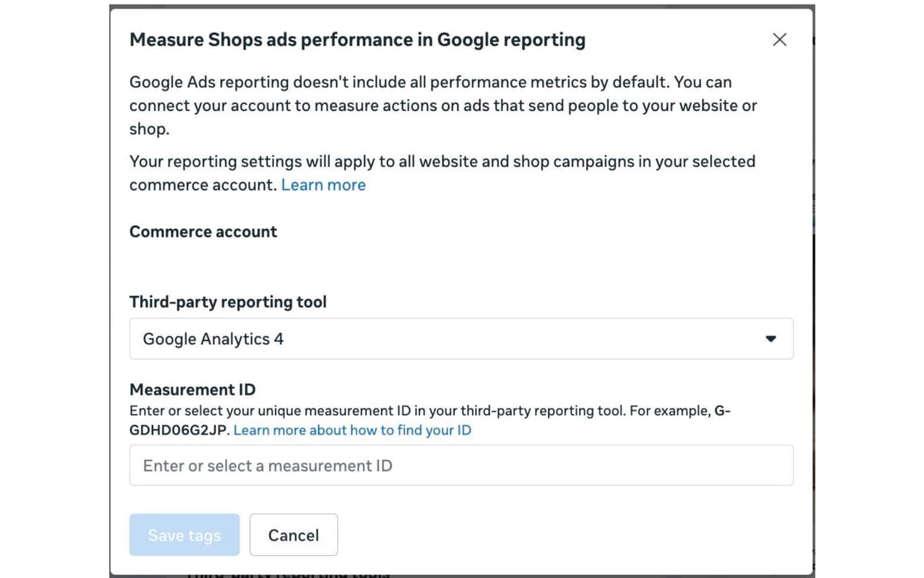This screenshot has width=924, height=578.
Task: Click the Commerce account section heading
Action: [203, 231]
